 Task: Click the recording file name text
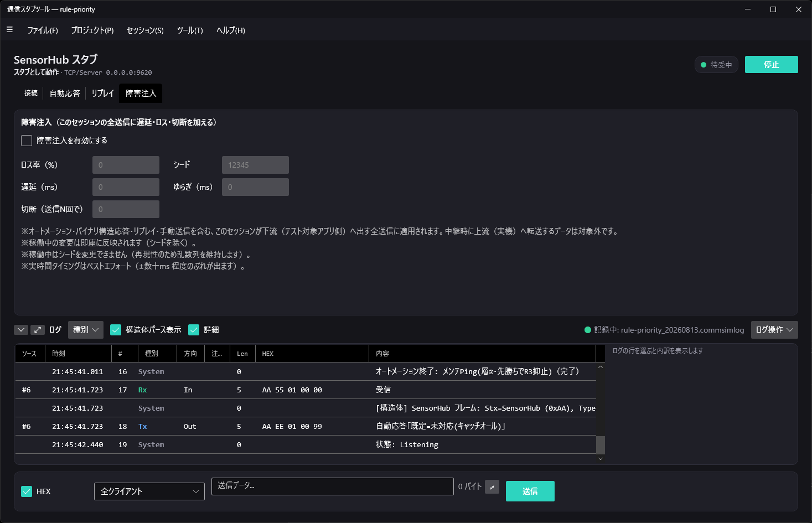tap(682, 330)
